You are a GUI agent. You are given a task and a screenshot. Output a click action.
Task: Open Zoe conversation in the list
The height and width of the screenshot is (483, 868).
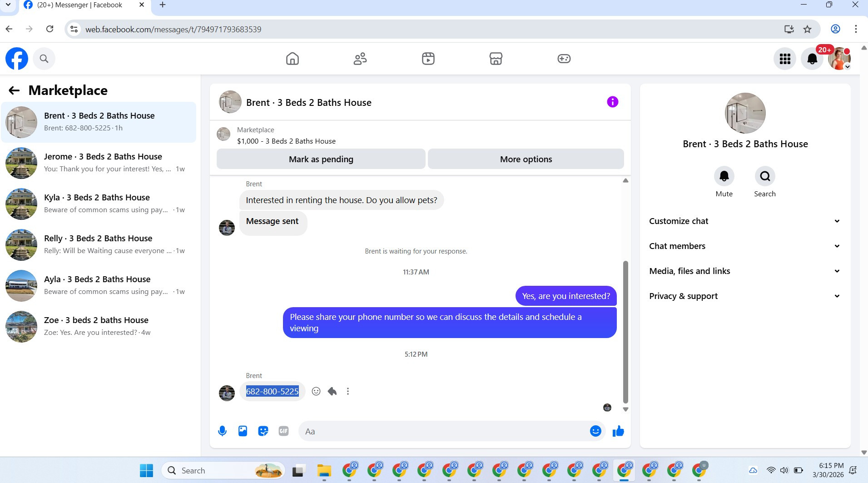point(99,327)
